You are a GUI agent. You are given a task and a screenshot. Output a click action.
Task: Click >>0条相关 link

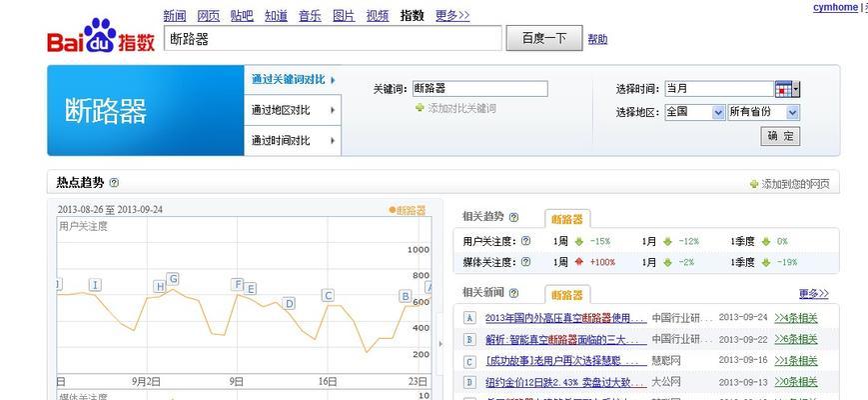795,382
